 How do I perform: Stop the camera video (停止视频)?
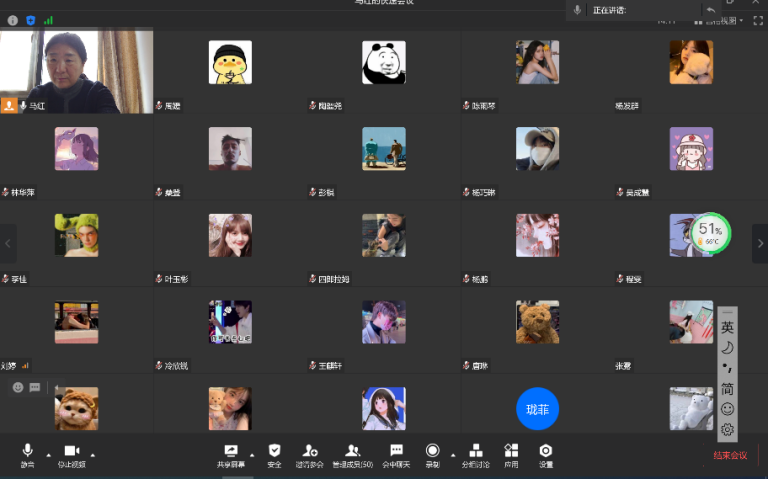tap(71, 454)
